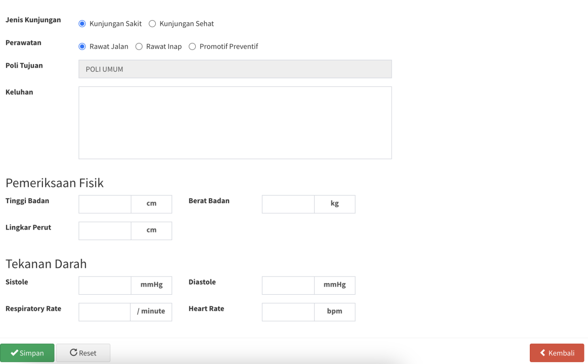Choose Rawat Jalan as the Perawatan type
Viewport: 588px width, 364px height.
coord(82,47)
